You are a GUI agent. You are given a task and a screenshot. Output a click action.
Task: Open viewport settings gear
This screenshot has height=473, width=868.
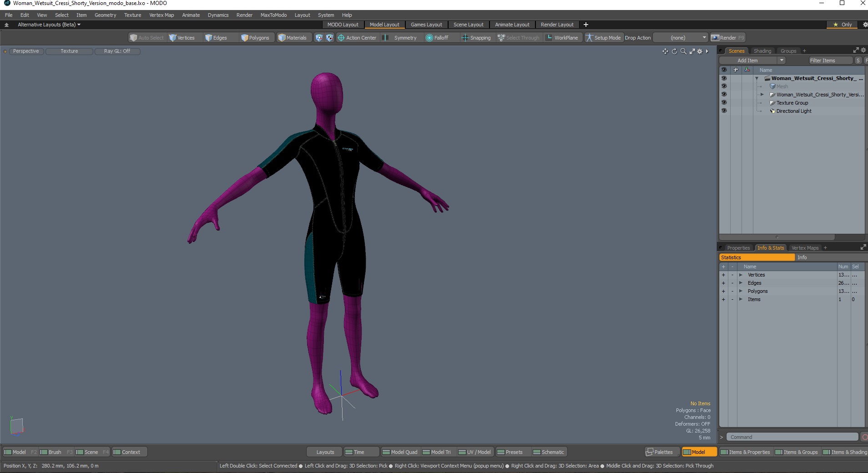pyautogui.click(x=700, y=51)
